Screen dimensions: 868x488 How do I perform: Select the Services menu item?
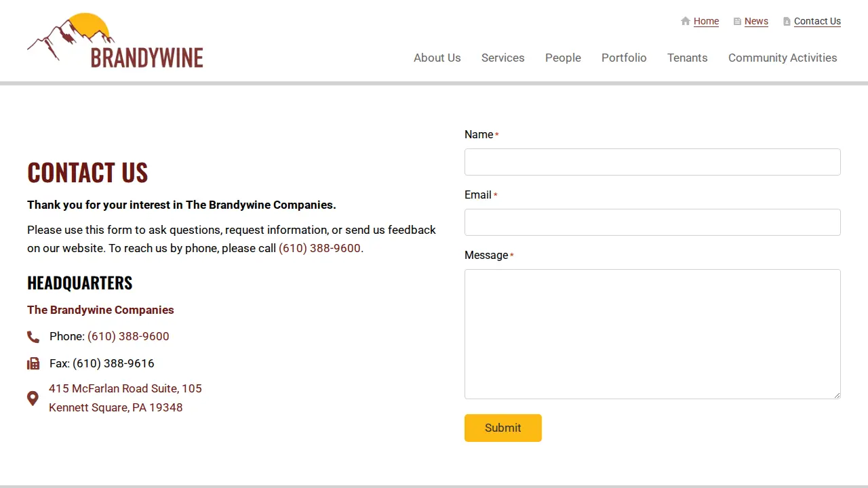tap(503, 58)
